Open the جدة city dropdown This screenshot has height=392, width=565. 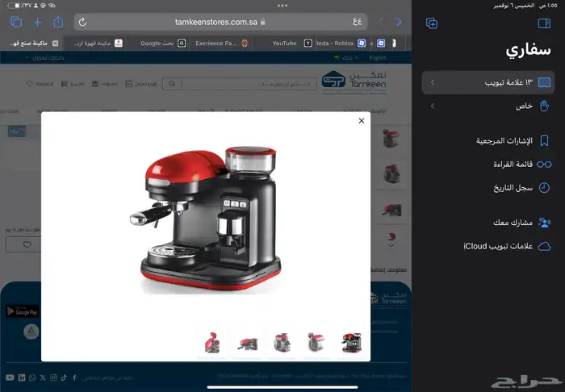[x=345, y=57]
